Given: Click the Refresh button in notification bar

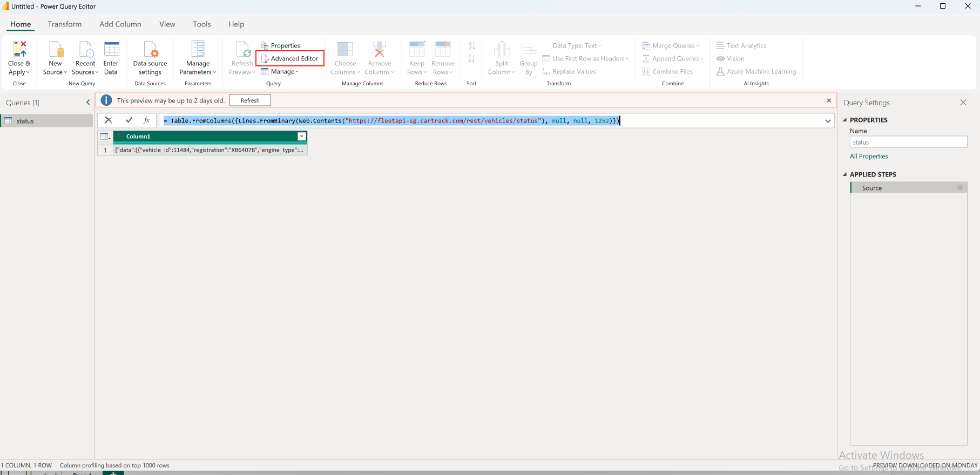Looking at the screenshot, I should click(x=250, y=100).
